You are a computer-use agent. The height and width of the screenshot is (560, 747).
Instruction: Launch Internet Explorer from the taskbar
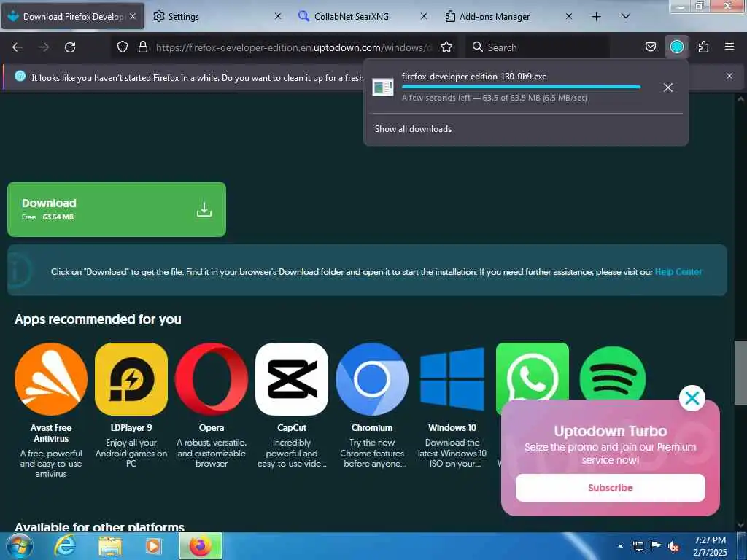[65, 546]
